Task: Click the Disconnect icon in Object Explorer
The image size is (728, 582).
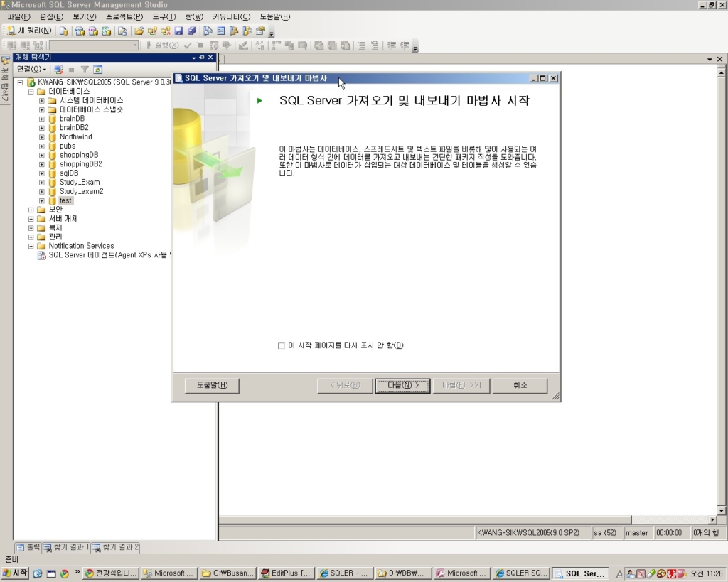Action: pos(58,70)
